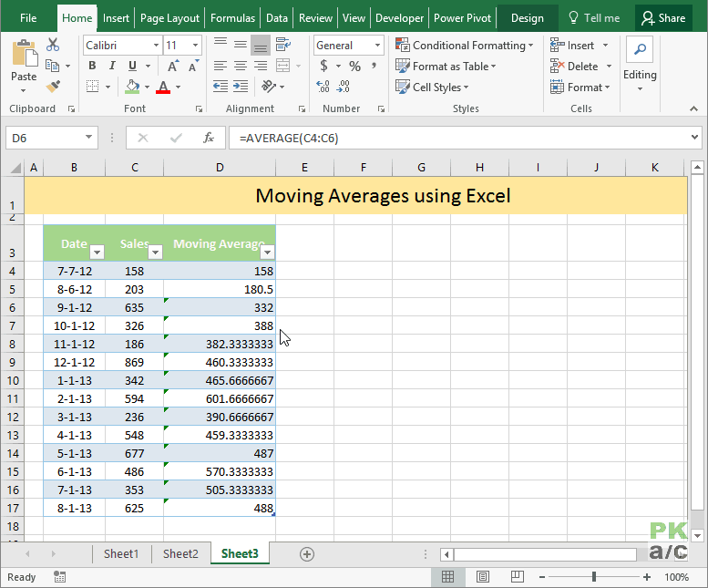
Task: Switch to the Page Layout tab
Action: click(x=169, y=18)
